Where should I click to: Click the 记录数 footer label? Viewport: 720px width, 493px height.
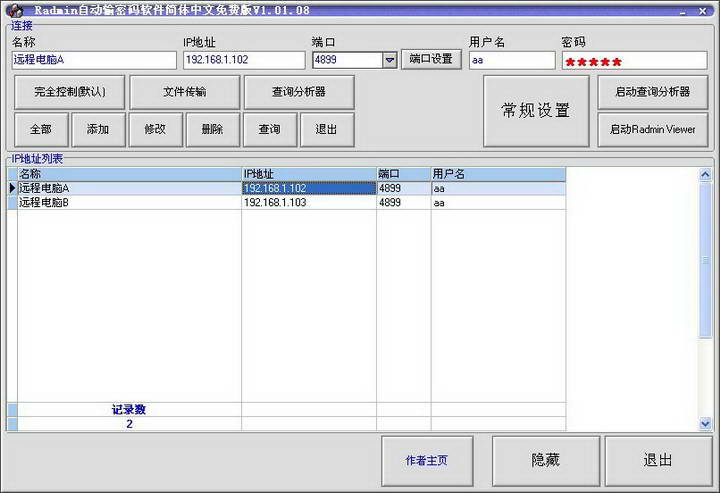coord(129,409)
